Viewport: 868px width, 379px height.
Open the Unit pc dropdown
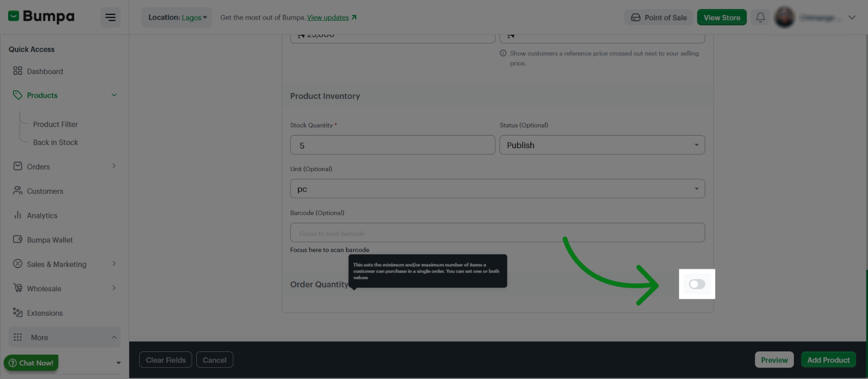[x=497, y=189]
